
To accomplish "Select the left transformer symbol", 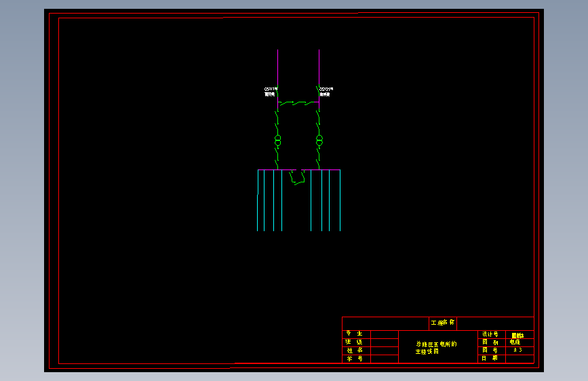I will tap(278, 140).
